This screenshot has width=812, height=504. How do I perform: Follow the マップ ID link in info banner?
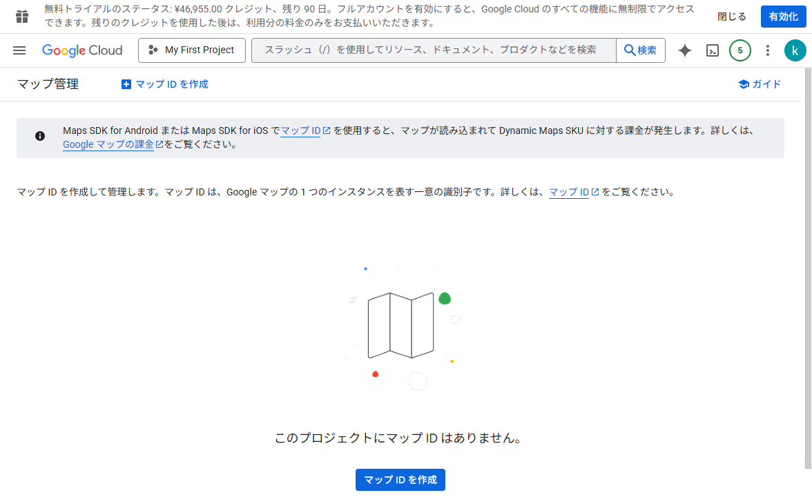(x=301, y=130)
